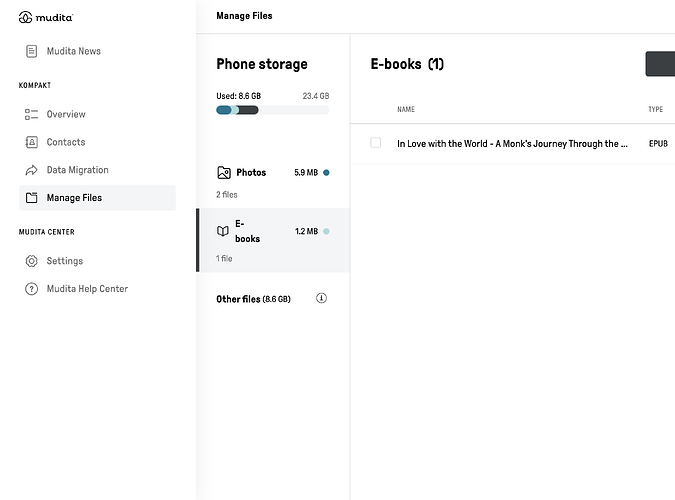Screen dimensions: 675x500
Task: Click the light teal dot beside E-books size
Action: pyautogui.click(x=326, y=231)
